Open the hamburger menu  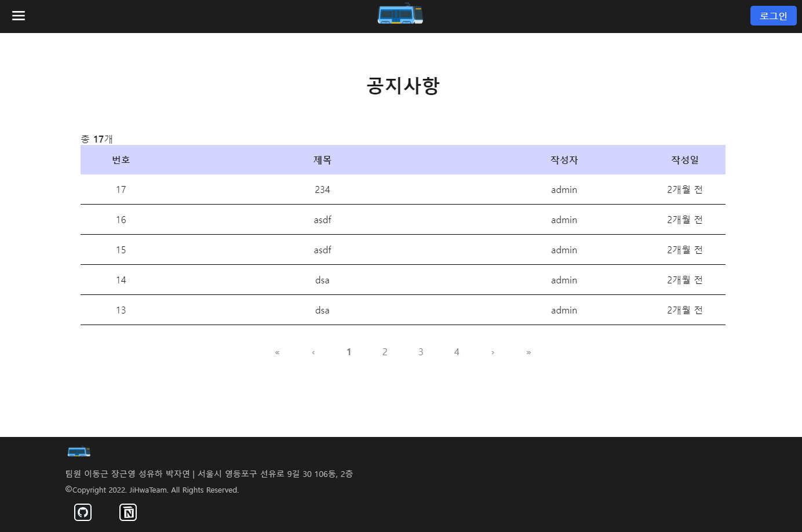tap(19, 16)
